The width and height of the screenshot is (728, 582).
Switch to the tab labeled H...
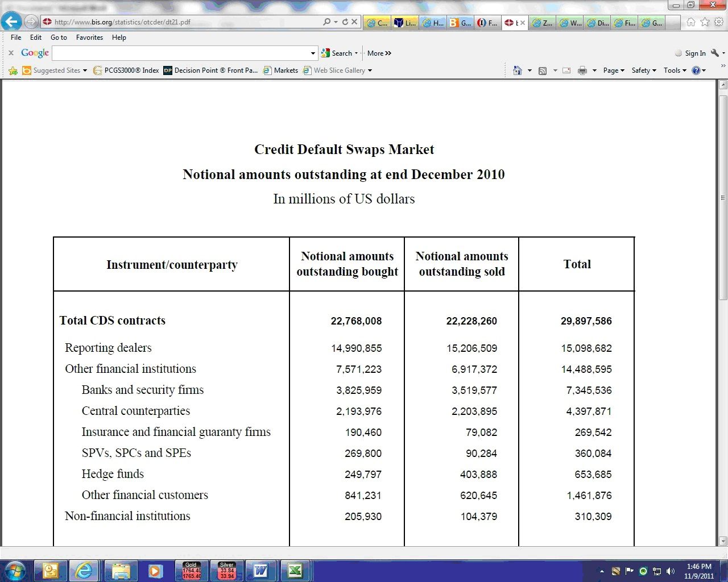pos(433,23)
